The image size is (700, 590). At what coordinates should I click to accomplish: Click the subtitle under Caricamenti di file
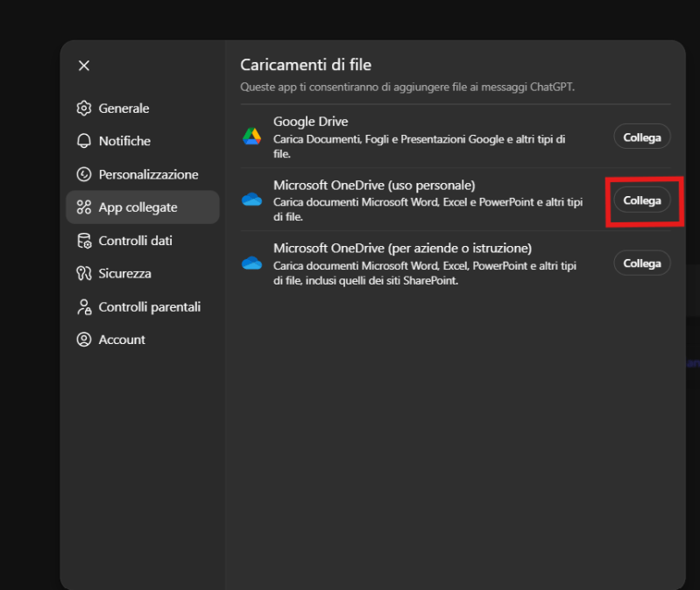407,88
